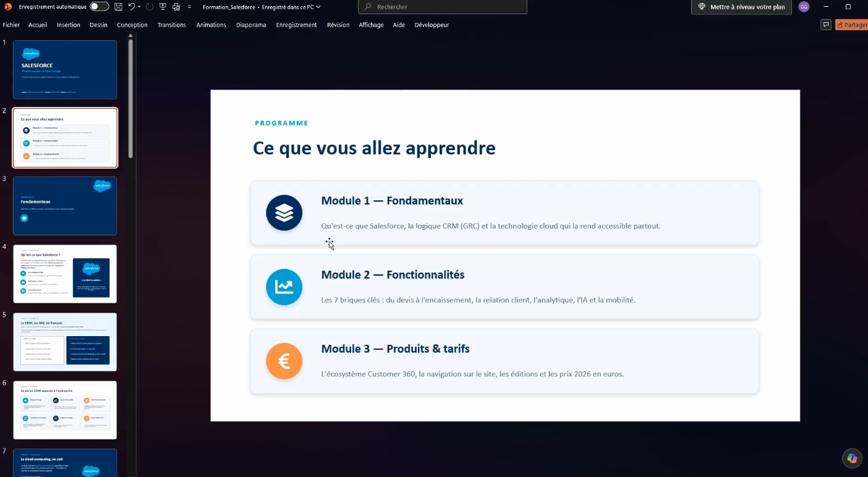This screenshot has width=868, height=477.
Task: Toggle the Enregistrement automatique switch
Action: tap(99, 7)
